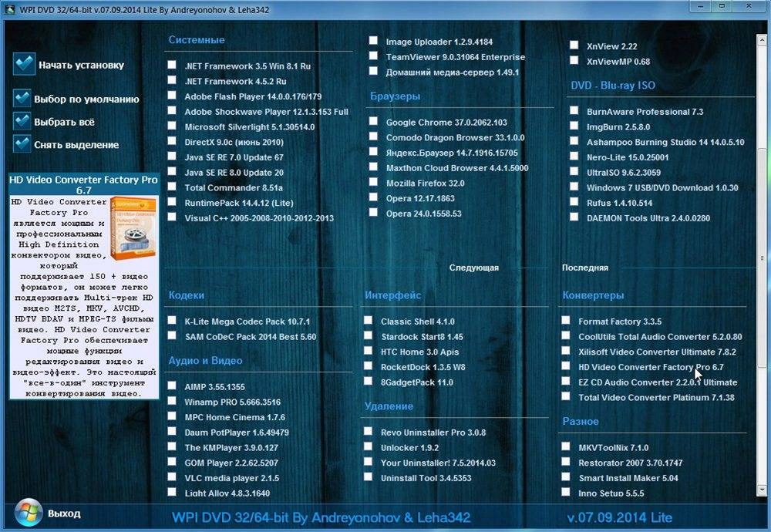Tick the Format Factory 3.3.5 checkbox
771x532 pixels.
(566, 320)
